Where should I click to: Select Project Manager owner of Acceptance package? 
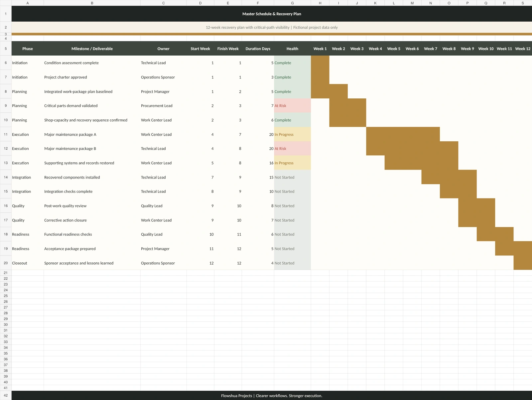pos(163,249)
